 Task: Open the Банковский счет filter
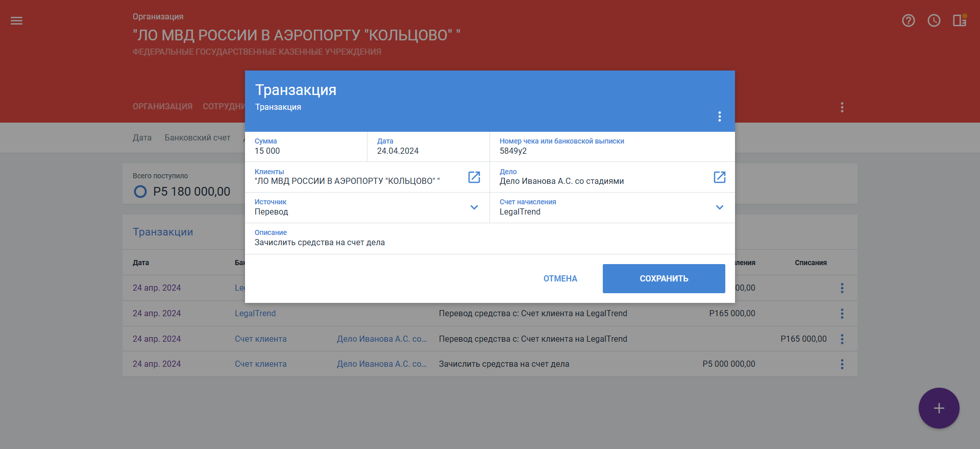197,138
